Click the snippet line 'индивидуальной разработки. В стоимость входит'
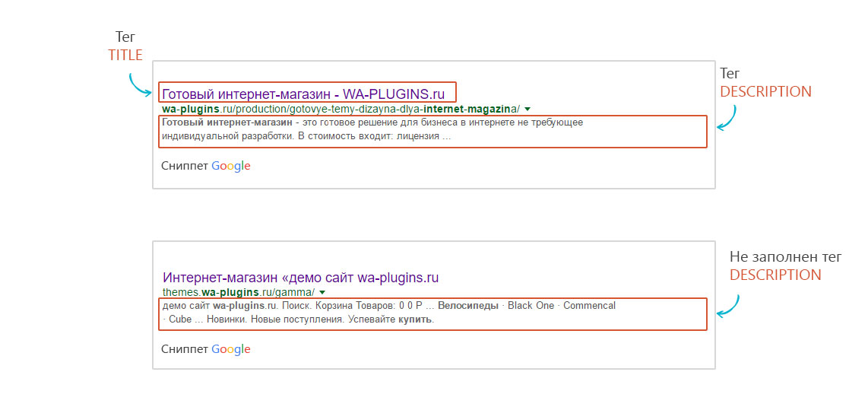868x407 pixels. (306, 136)
